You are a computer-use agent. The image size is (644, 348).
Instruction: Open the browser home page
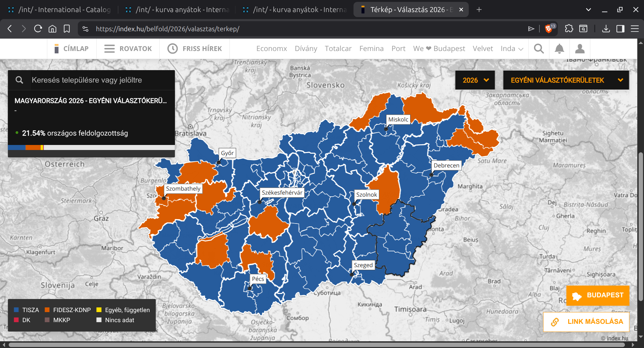(52, 29)
